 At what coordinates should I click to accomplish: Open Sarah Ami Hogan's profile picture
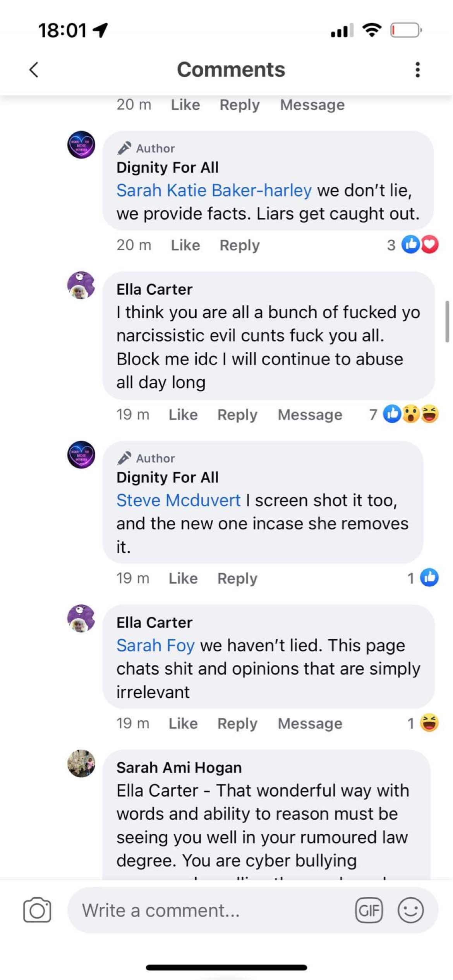(x=81, y=763)
